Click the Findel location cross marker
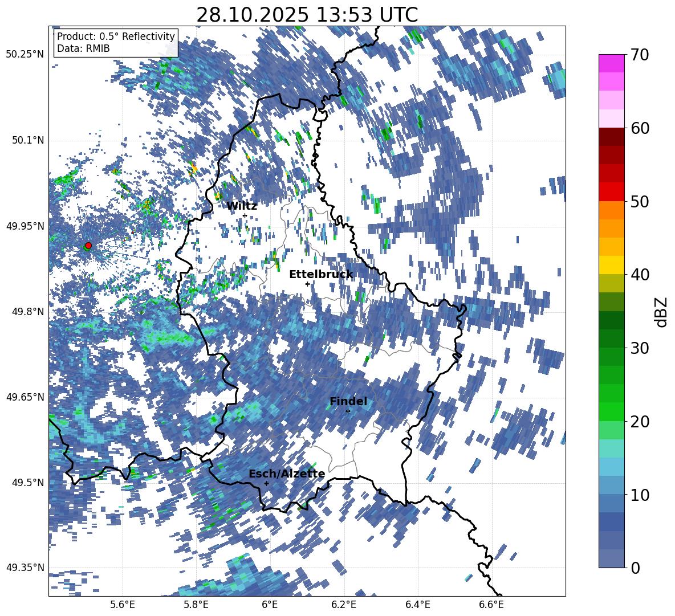 (348, 411)
